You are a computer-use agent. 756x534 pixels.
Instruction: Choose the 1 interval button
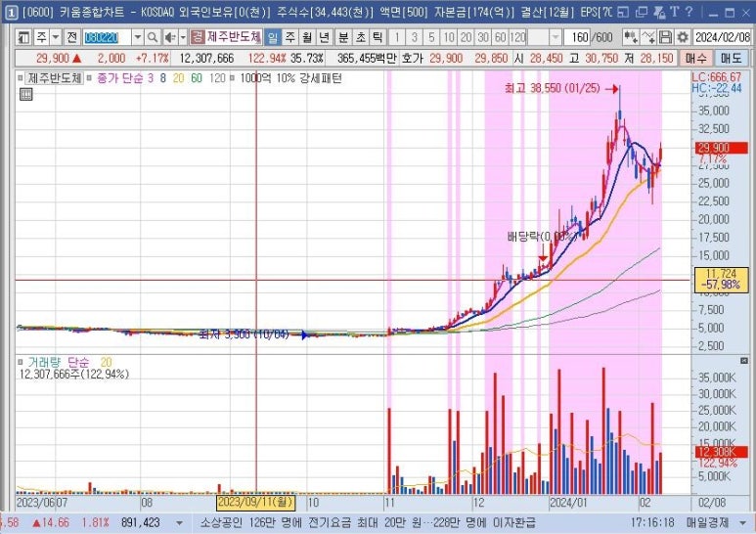[397, 37]
